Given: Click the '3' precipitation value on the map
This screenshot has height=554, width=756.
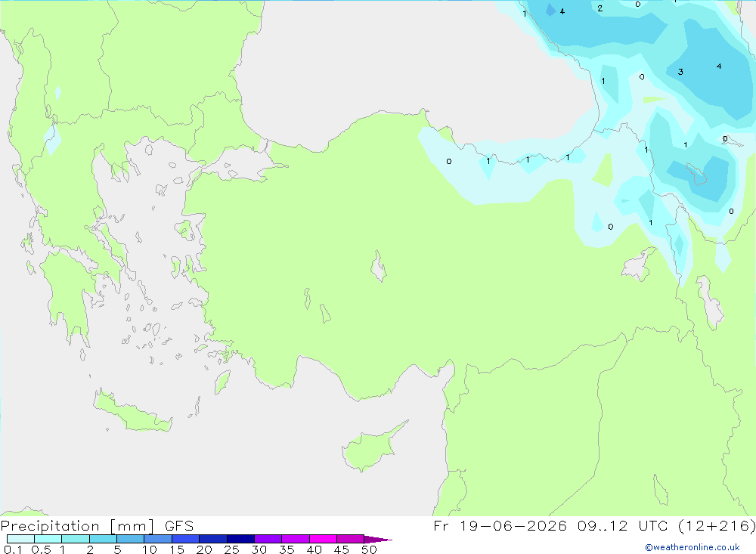Looking at the screenshot, I should (680, 72).
